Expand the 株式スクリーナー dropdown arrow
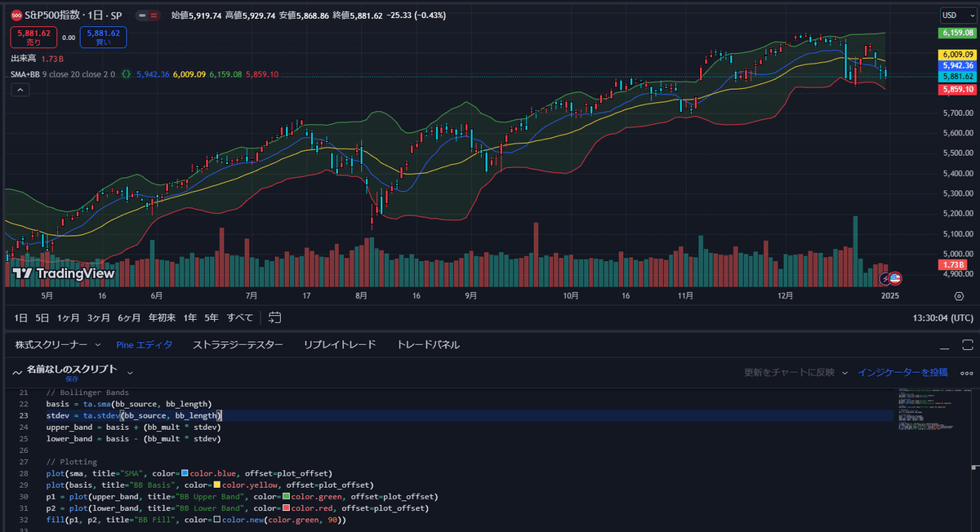The height and width of the screenshot is (532, 980). point(98,345)
